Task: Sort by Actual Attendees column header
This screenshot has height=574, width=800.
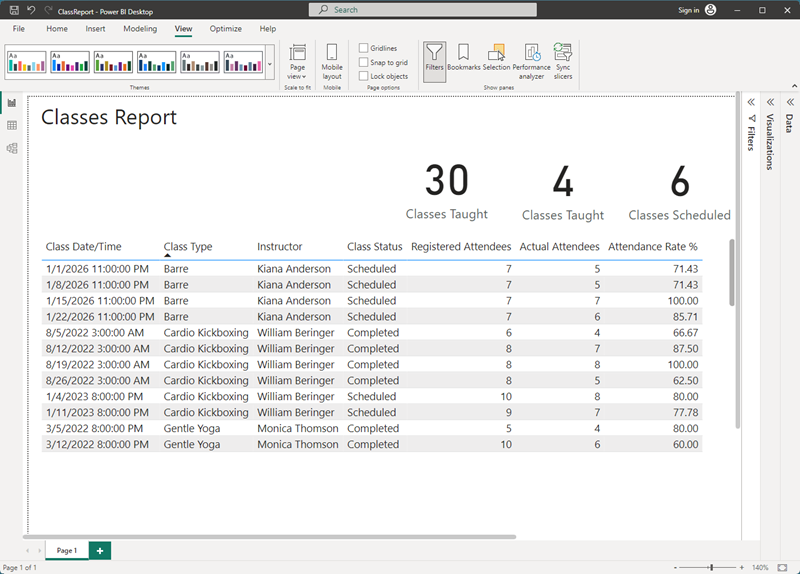Action: (559, 246)
